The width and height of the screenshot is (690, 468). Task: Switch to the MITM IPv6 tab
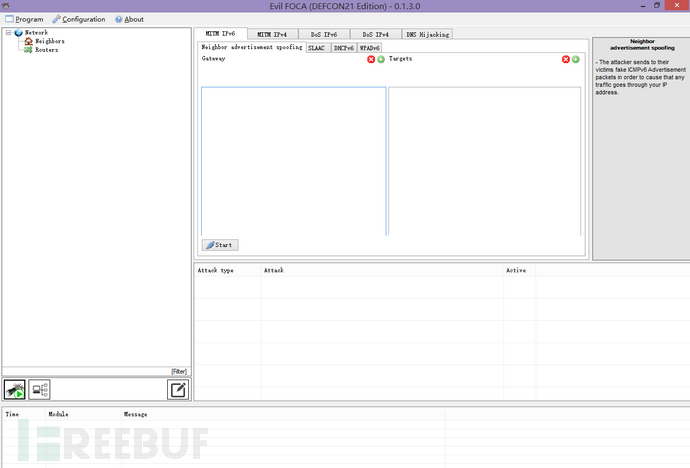click(x=220, y=33)
